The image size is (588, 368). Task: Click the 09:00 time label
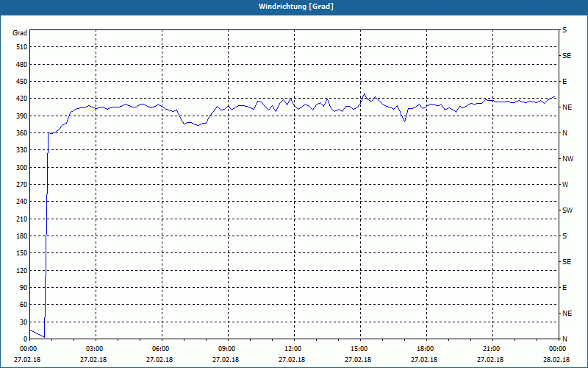[x=226, y=349]
